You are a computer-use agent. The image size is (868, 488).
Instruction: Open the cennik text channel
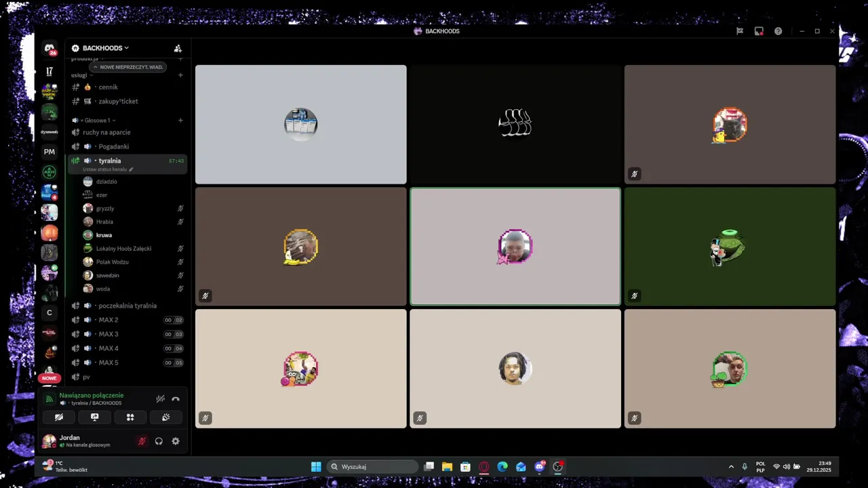coord(127,87)
